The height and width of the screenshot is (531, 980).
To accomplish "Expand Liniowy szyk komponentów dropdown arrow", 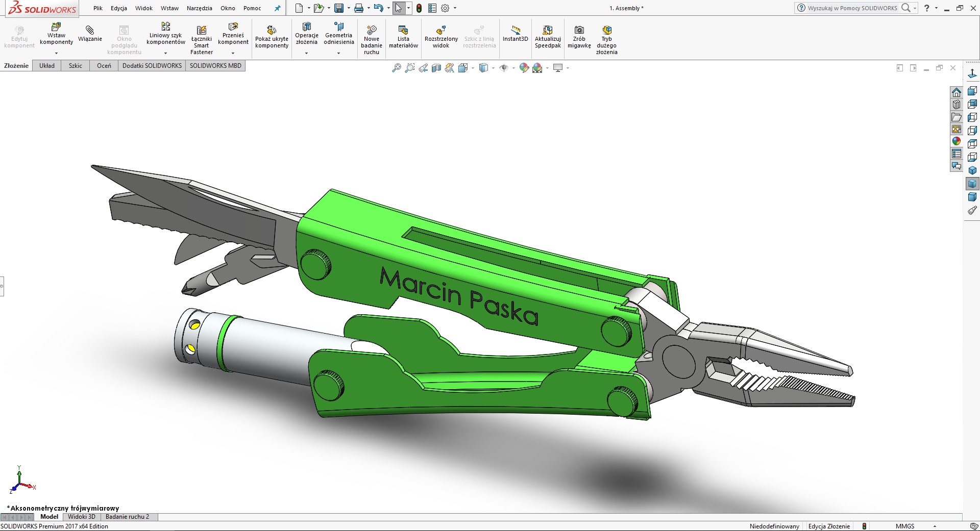I will pos(165,53).
